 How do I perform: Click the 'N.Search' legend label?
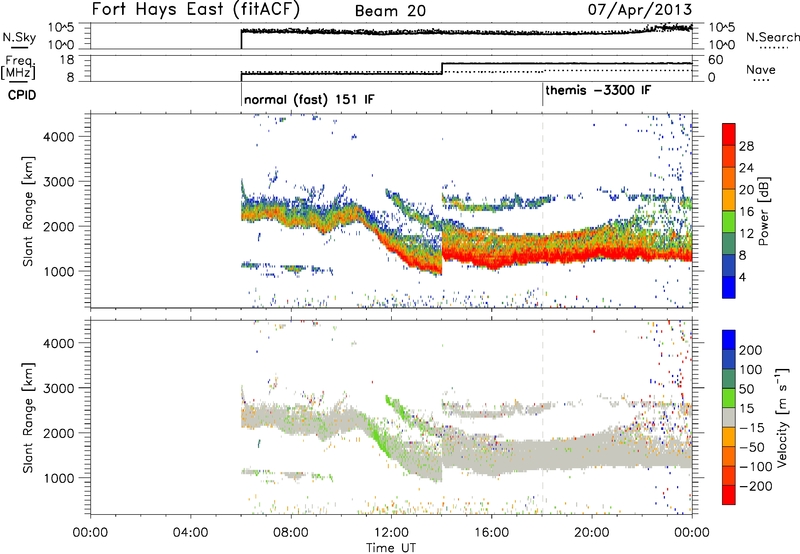click(772, 37)
